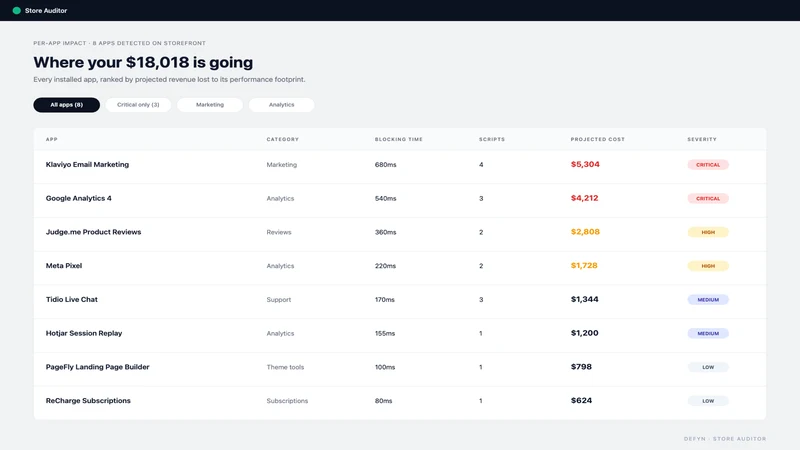Click Klaviyo's scripts count of 4
Screen dimensions: 800x450
point(481,165)
